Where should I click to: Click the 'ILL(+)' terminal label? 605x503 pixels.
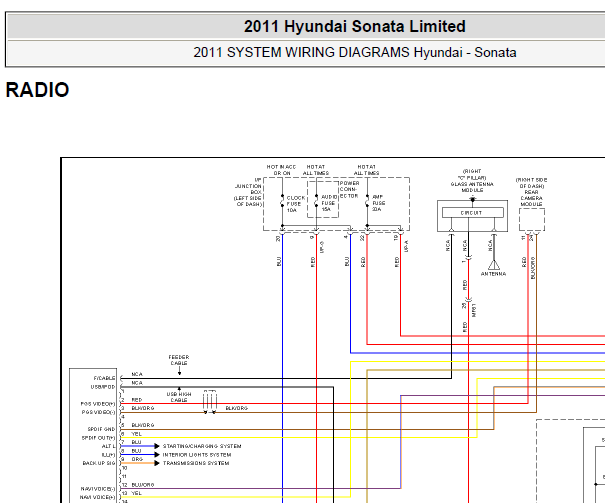click(x=108, y=455)
